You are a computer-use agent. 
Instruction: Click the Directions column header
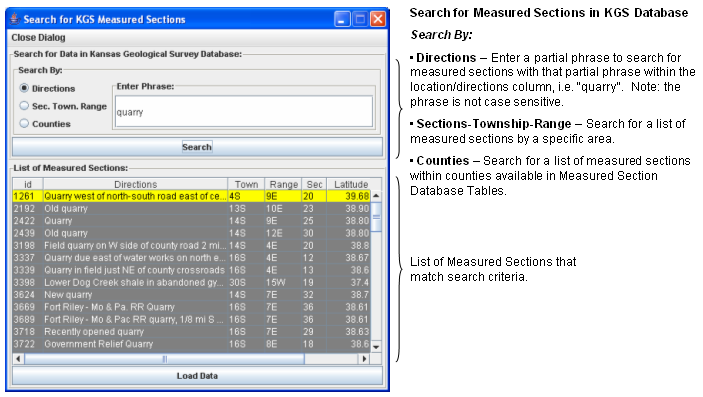coord(135,184)
